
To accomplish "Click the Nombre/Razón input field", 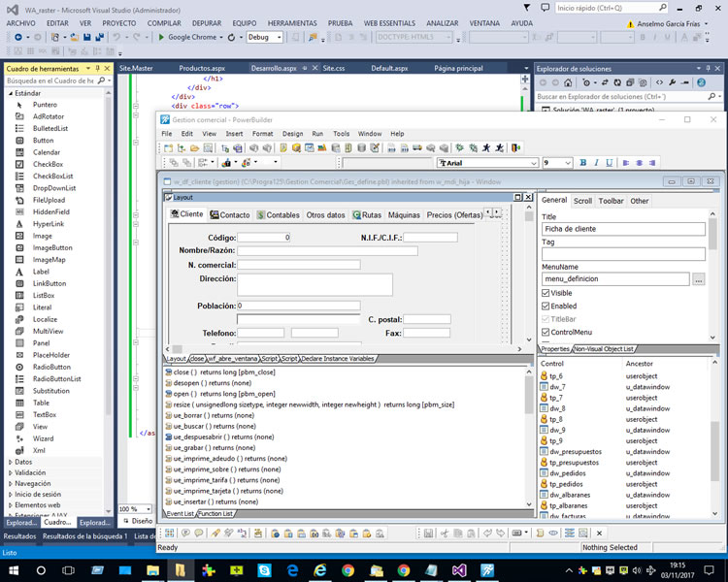I will 327,250.
